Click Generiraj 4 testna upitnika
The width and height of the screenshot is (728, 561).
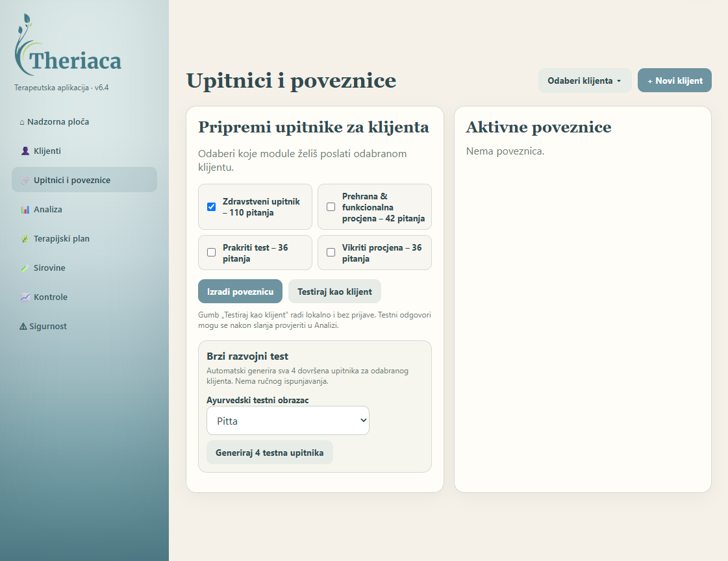270,453
